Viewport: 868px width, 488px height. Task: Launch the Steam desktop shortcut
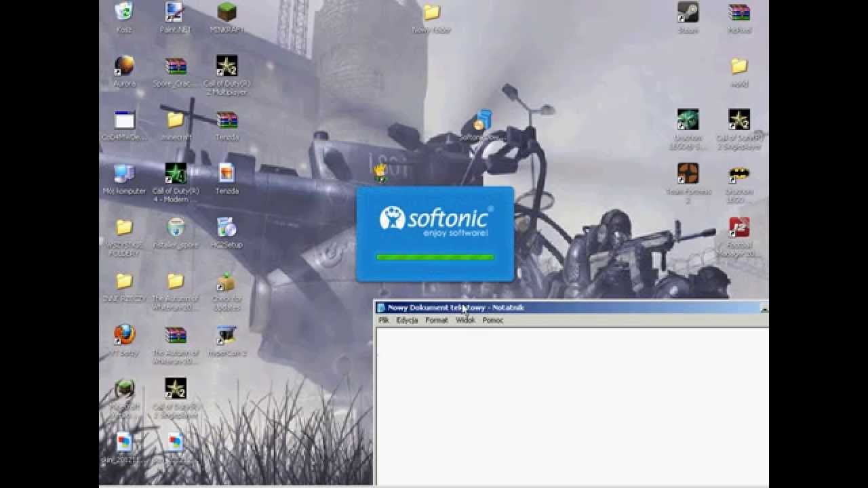(688, 12)
